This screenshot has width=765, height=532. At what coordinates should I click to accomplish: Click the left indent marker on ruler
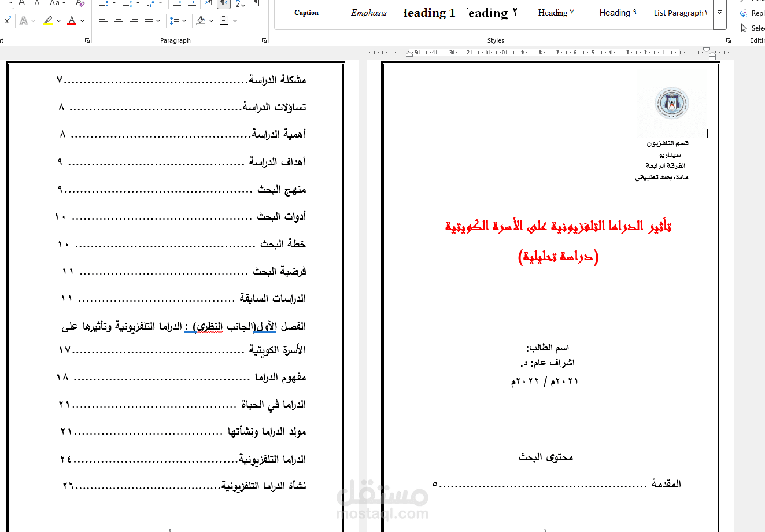pyautogui.click(x=410, y=54)
